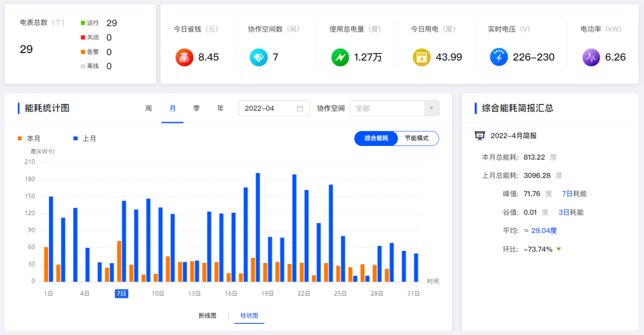Switch to the 周 tab

[148, 108]
